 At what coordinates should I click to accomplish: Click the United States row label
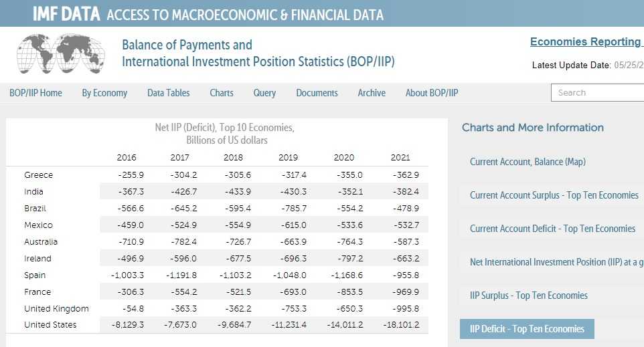coord(50,325)
